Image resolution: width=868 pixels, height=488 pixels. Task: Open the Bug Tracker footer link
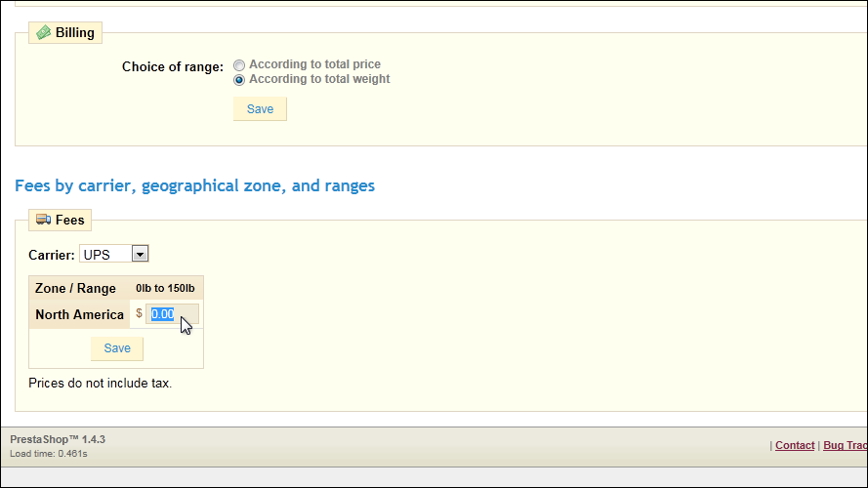[x=846, y=445]
